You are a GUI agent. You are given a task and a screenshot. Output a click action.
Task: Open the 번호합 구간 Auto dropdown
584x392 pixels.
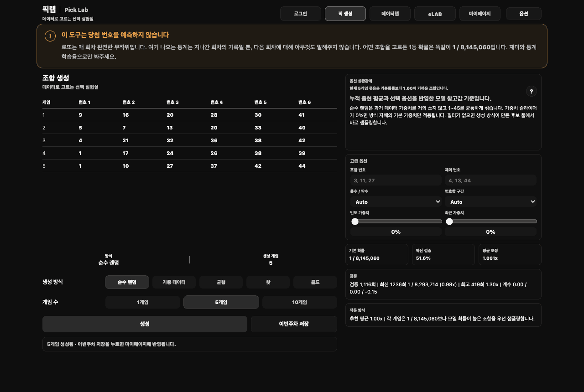491,201
